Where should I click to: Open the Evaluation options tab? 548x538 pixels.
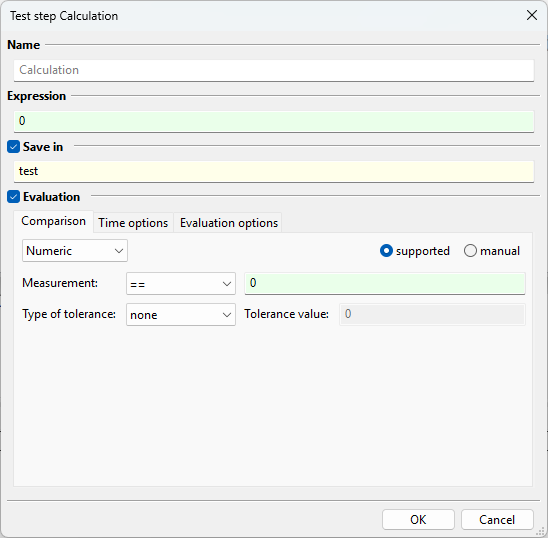click(229, 223)
